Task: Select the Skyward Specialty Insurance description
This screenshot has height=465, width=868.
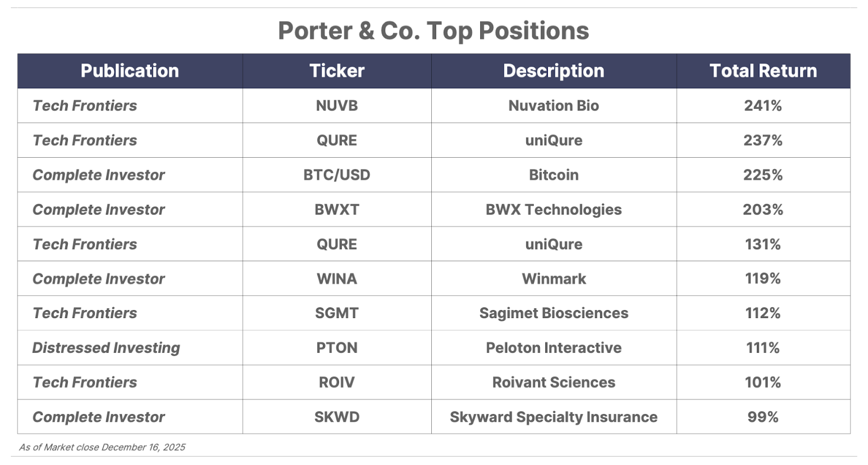Action: [x=553, y=417]
